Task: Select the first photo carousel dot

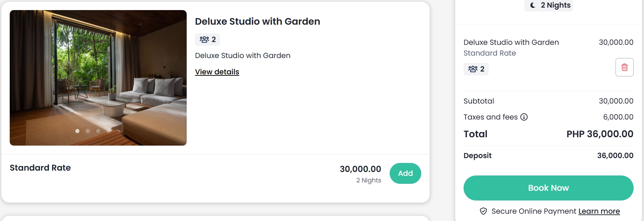Action: coord(77,131)
